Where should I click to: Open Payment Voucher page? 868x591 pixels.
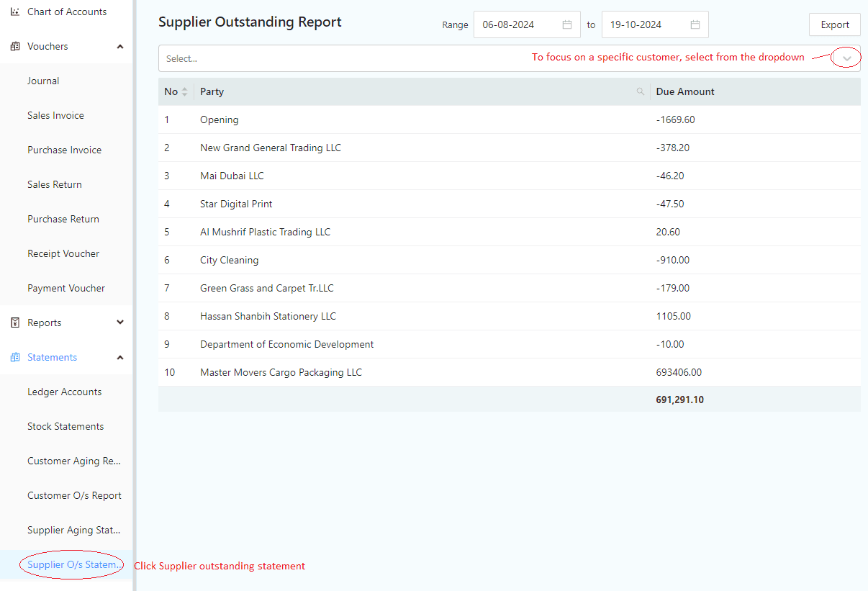pos(66,288)
